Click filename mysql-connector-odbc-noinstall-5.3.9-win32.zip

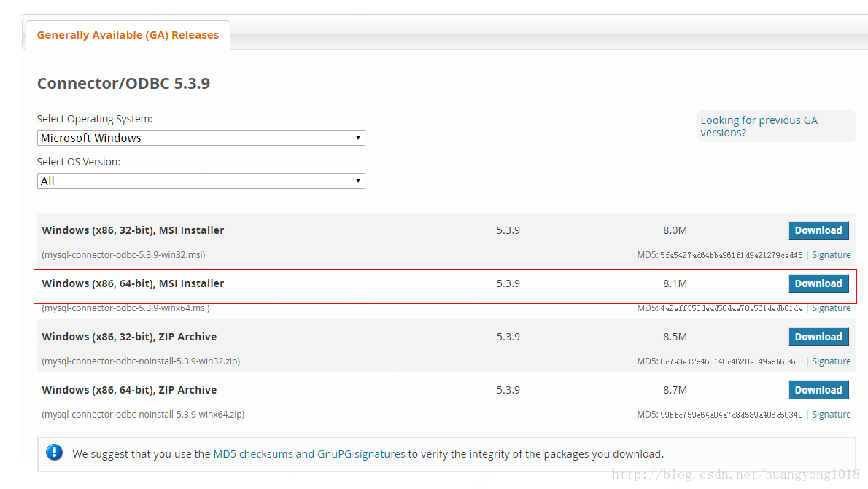coord(141,361)
